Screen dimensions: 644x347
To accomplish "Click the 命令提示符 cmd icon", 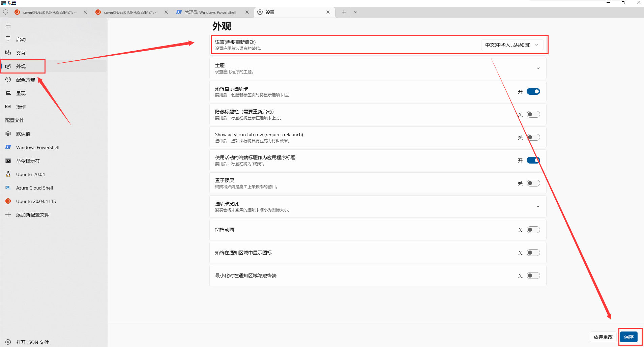I will [8, 161].
